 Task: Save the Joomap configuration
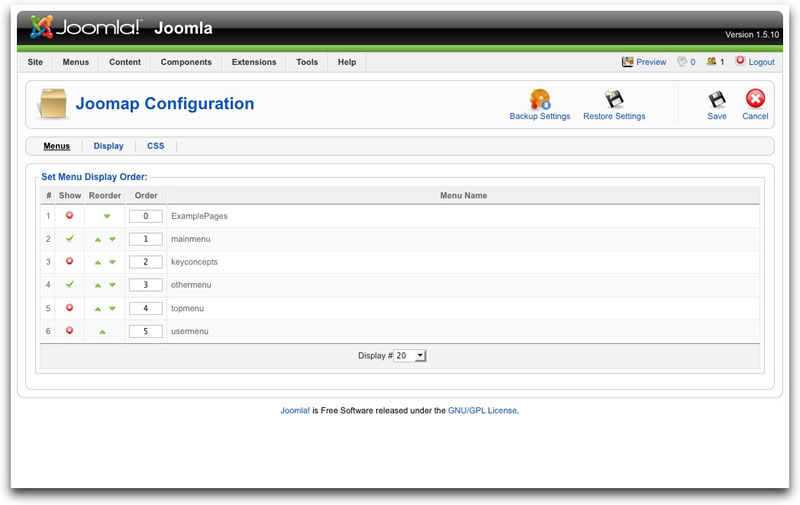[x=717, y=105]
